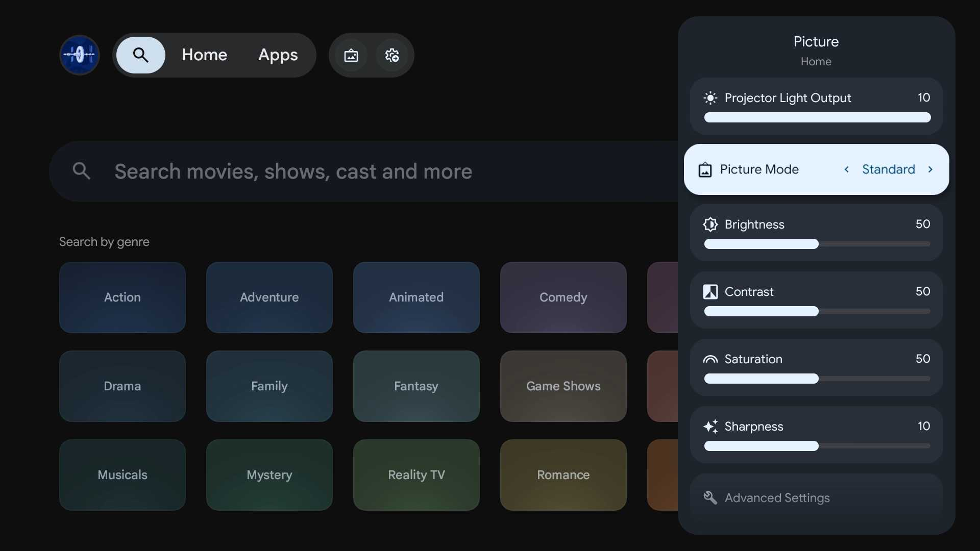The height and width of the screenshot is (551, 980).
Task: Click the 'Picture Mode' label
Action: click(759, 169)
